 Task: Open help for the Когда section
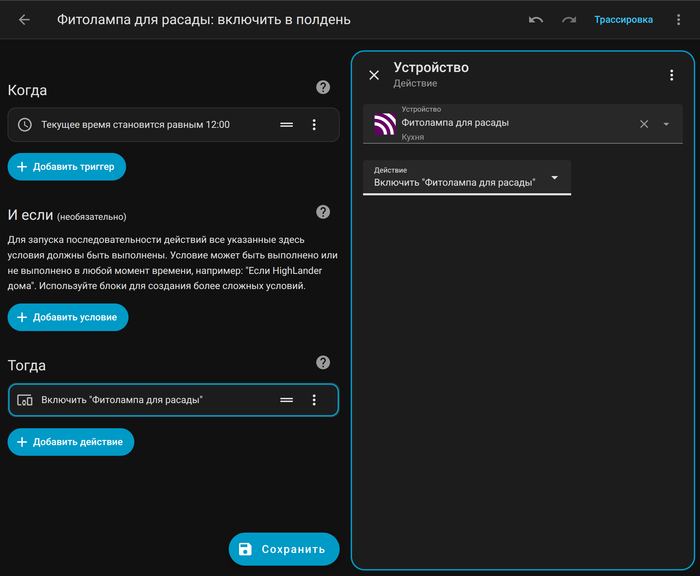(323, 88)
